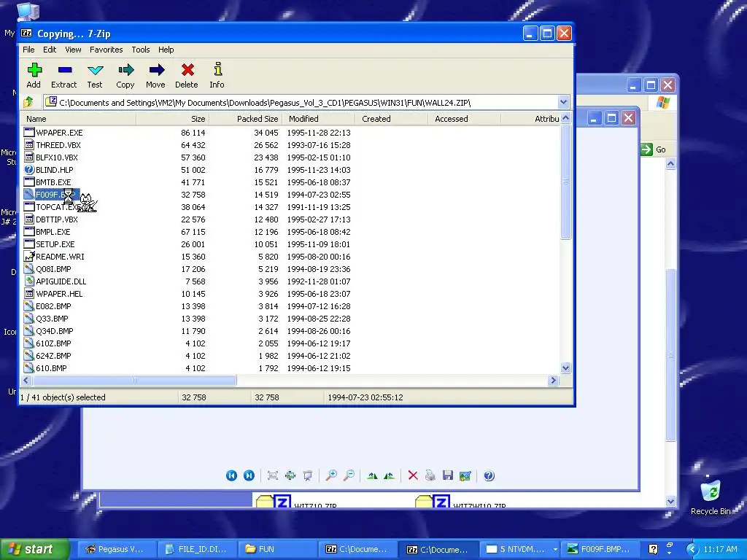Sort by Modified column header
The width and height of the screenshot is (747, 560).
[318, 119]
